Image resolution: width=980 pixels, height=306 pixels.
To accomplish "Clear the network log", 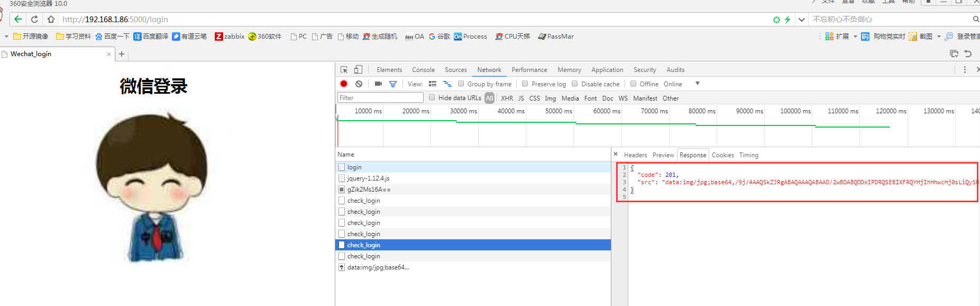I will pyautogui.click(x=359, y=84).
